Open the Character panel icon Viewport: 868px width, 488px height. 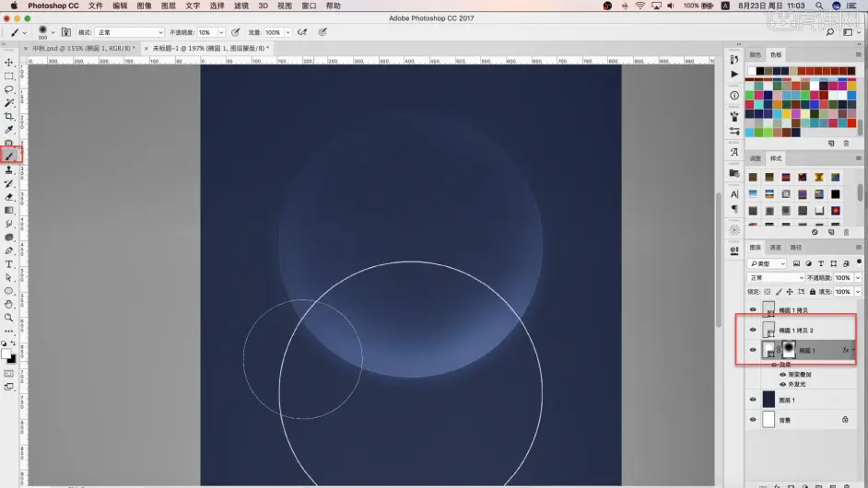pos(734,194)
